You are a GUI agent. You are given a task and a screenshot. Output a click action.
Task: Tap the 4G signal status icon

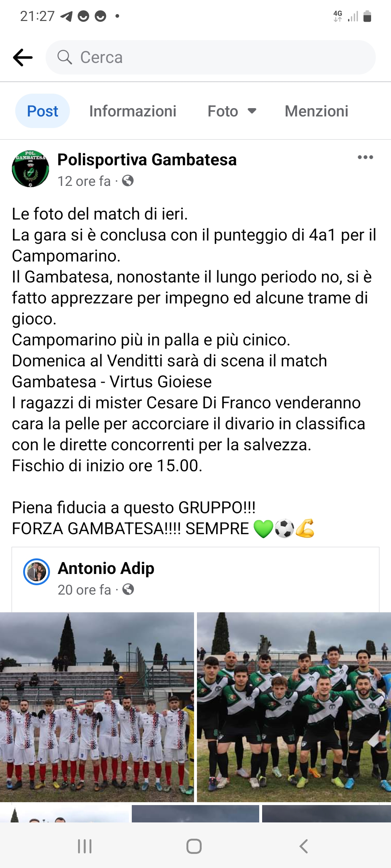click(338, 16)
